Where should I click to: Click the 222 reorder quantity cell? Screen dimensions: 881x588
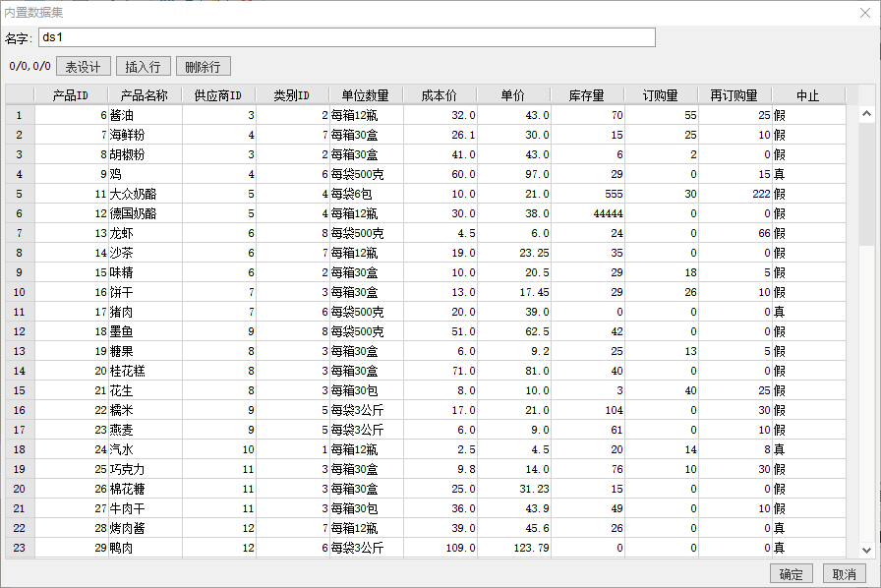point(735,194)
